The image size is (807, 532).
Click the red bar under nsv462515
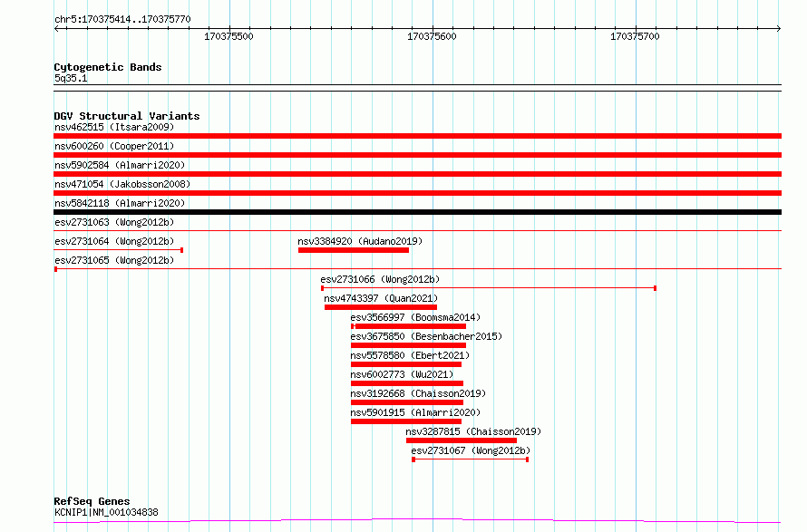click(x=417, y=136)
